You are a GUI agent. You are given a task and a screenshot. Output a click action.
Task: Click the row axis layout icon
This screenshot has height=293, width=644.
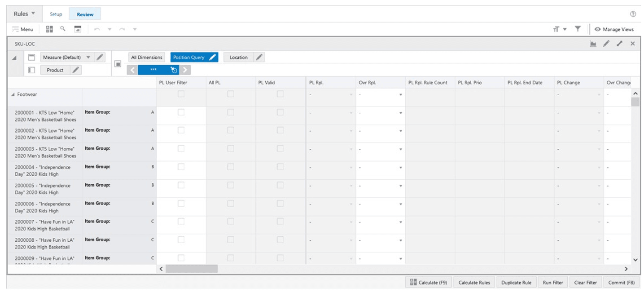point(31,70)
